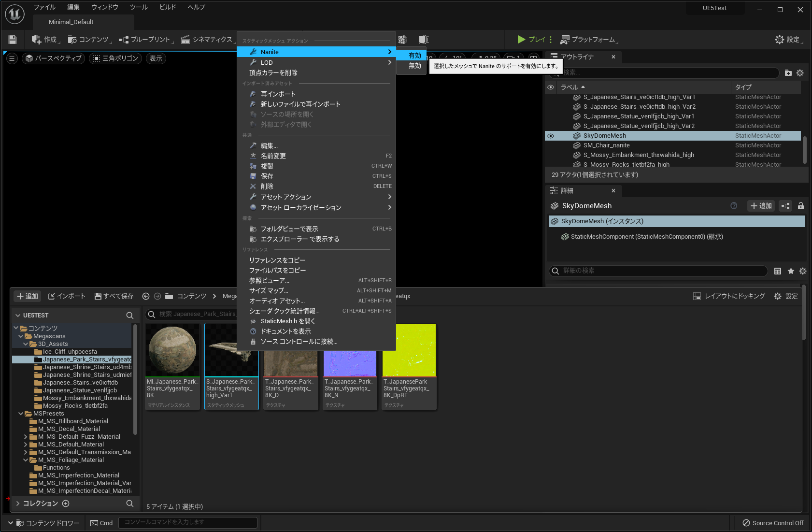Toggle the details panel lock icon
This screenshot has width=812, height=532.
(x=801, y=206)
